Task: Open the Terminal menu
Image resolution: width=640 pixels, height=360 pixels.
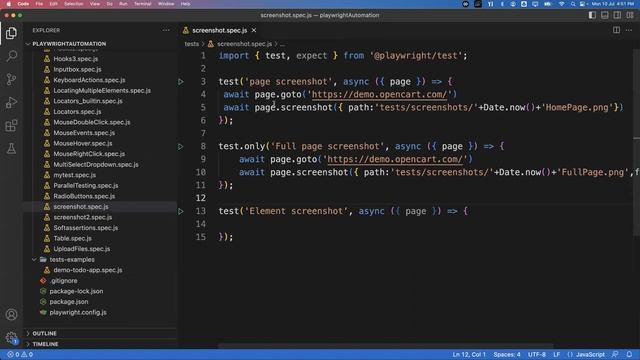Action: pos(143,4)
